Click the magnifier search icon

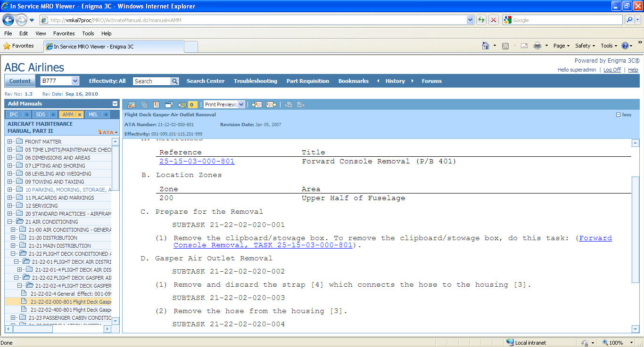pos(175,81)
